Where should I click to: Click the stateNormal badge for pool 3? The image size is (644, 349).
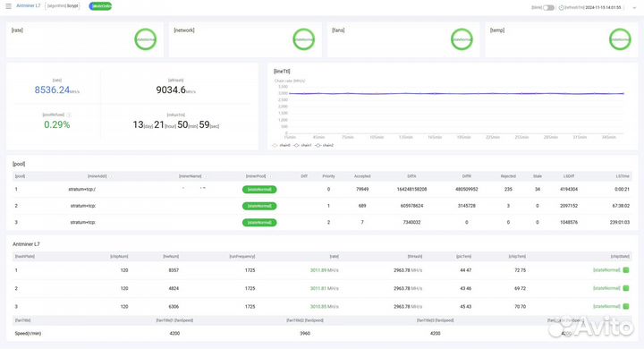pyautogui.click(x=259, y=223)
